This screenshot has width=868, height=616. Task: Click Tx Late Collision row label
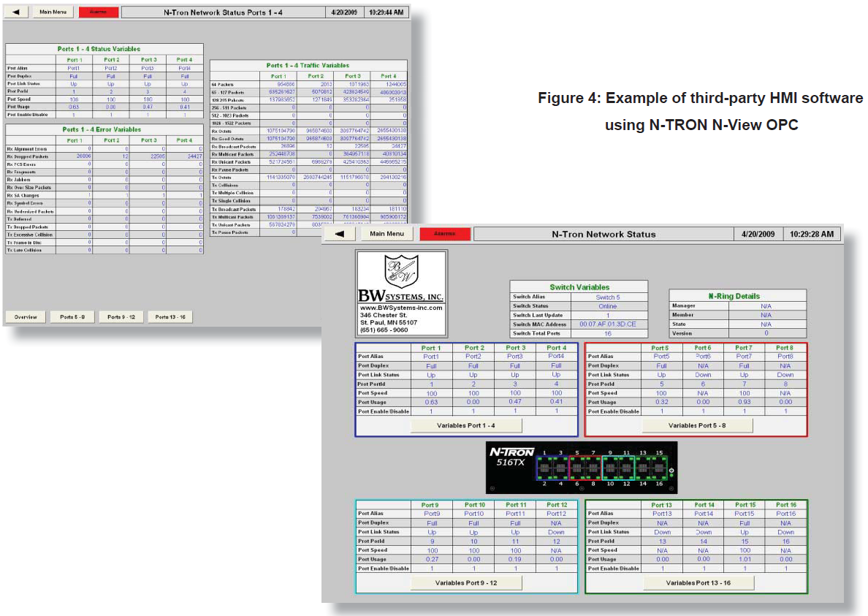click(24, 250)
